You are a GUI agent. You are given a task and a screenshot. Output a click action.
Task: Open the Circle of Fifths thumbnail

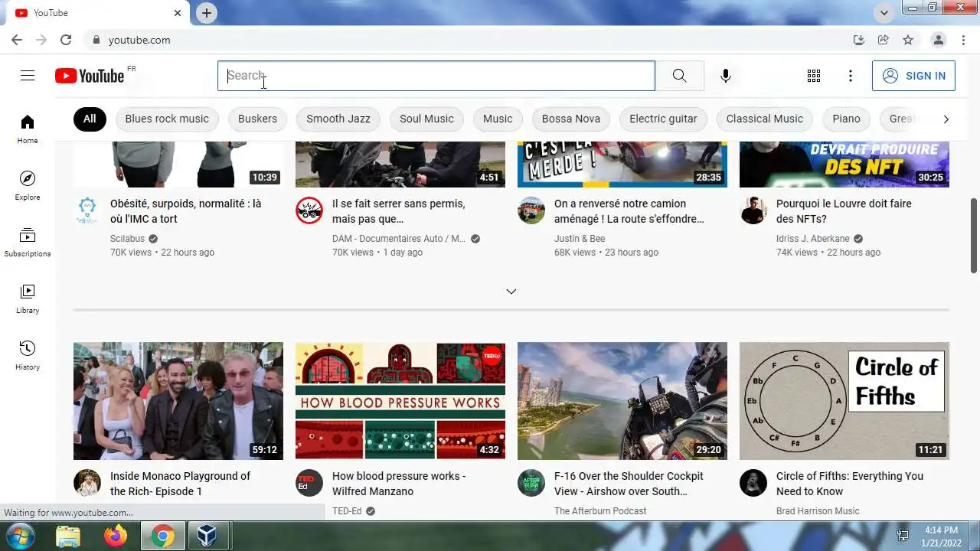(844, 401)
